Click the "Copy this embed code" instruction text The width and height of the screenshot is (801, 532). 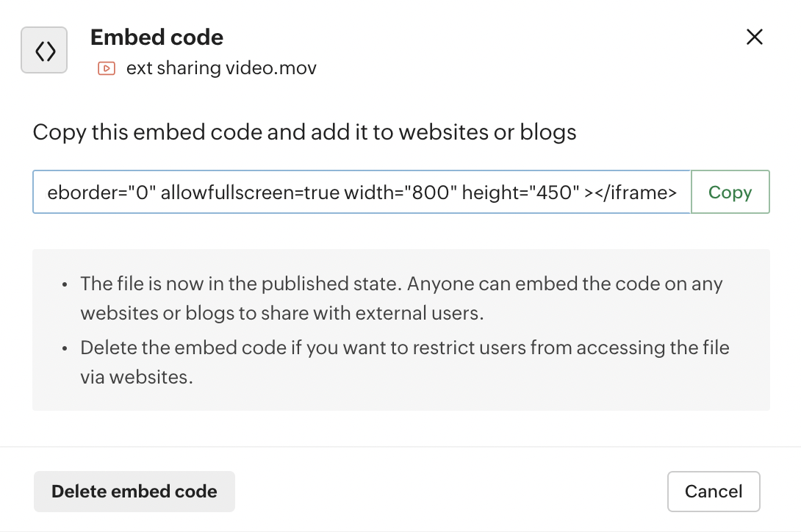304,132
